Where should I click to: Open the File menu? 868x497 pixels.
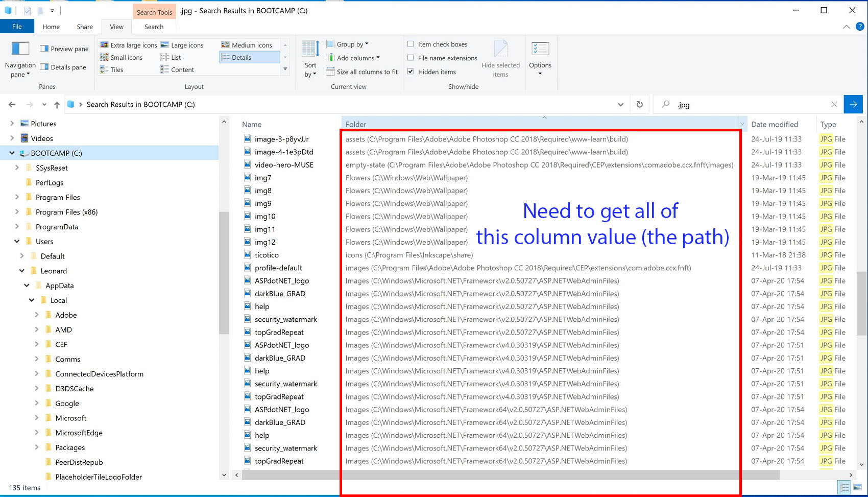pyautogui.click(x=17, y=27)
